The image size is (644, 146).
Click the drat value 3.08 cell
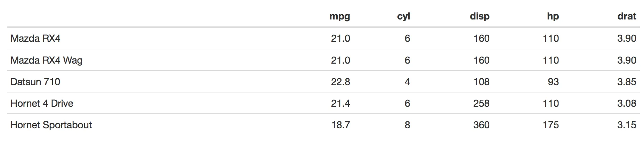click(627, 103)
